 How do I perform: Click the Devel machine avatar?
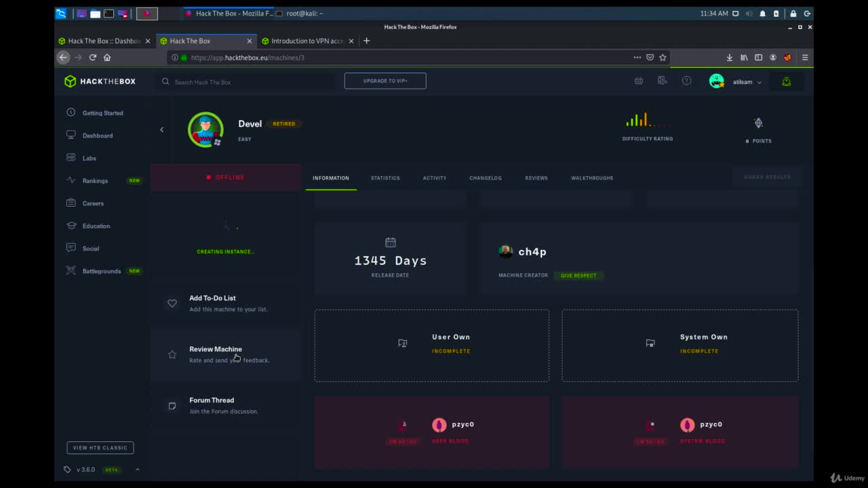(x=205, y=129)
